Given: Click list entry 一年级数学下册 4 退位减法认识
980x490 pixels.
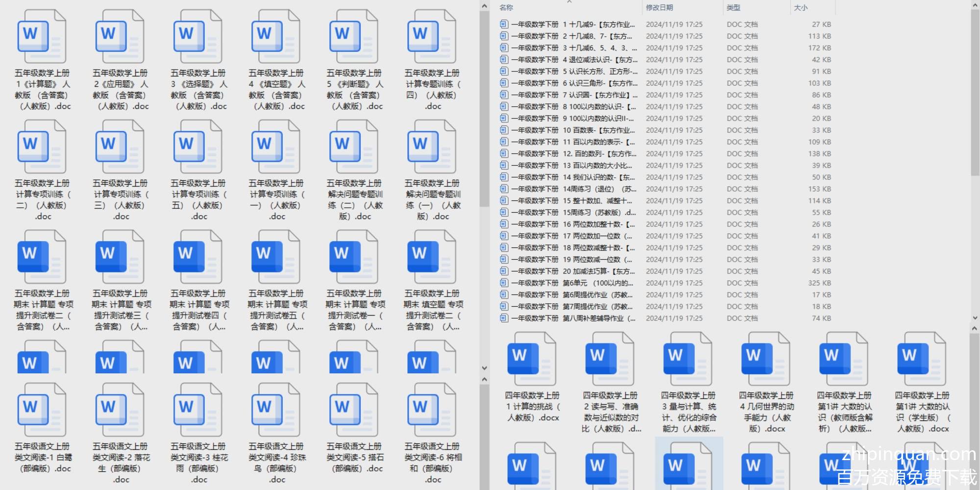Looking at the screenshot, I should pos(665,59).
